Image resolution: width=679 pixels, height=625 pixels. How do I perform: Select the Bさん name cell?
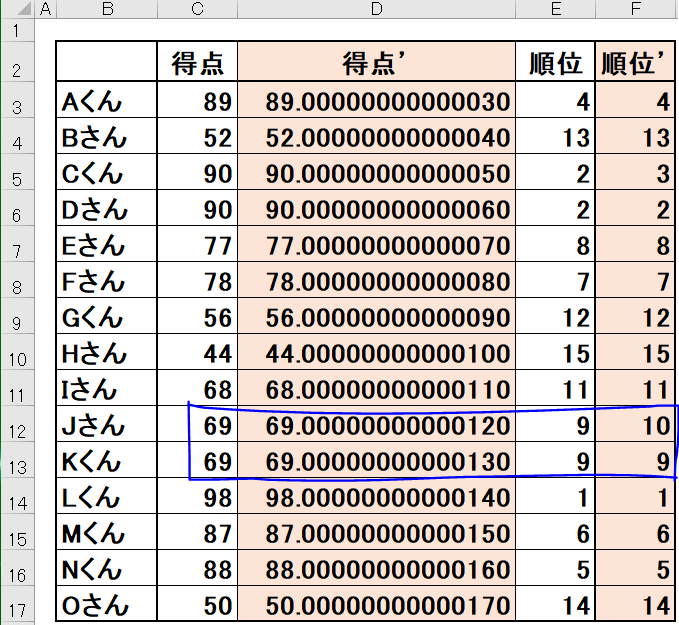pyautogui.click(x=107, y=136)
